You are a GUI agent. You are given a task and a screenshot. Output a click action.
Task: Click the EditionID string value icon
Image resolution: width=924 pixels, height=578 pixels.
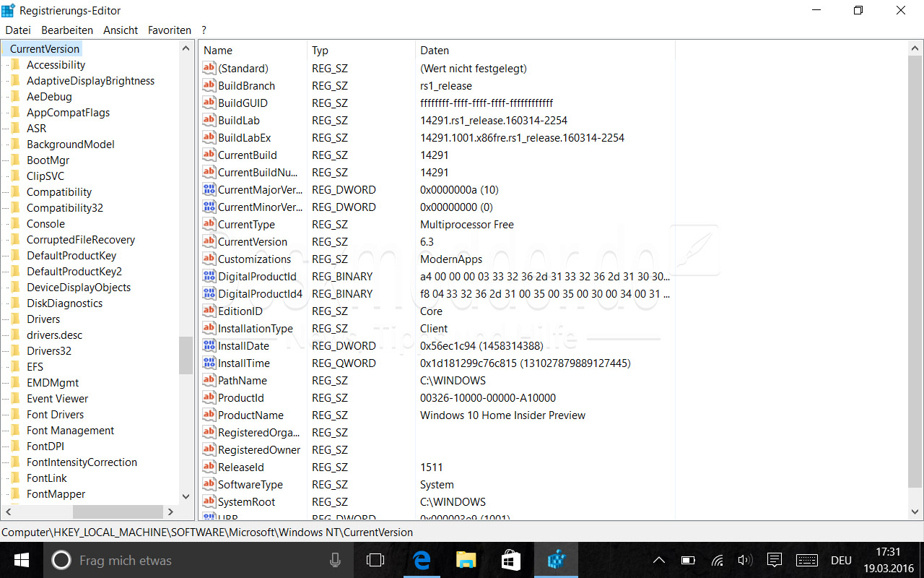tap(209, 311)
